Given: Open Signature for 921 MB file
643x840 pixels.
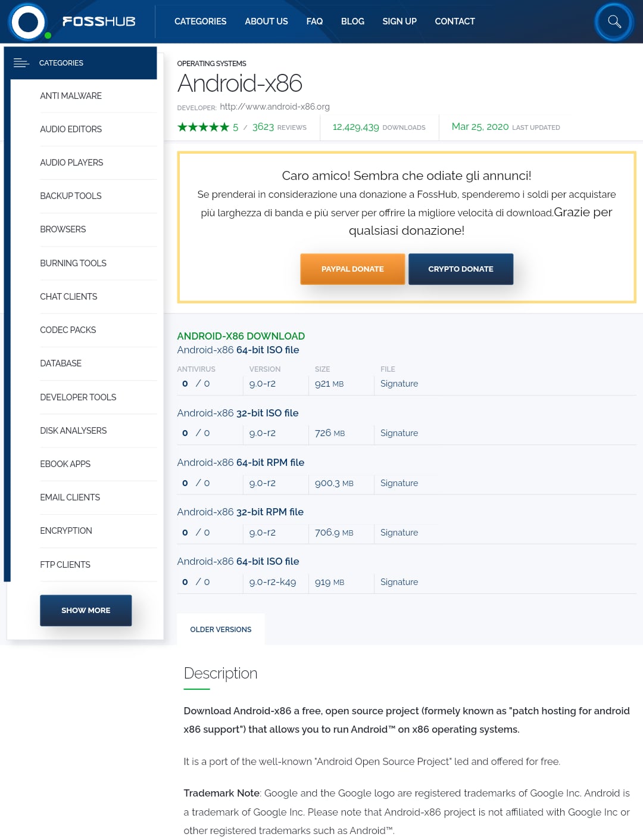Looking at the screenshot, I should pos(399,384).
